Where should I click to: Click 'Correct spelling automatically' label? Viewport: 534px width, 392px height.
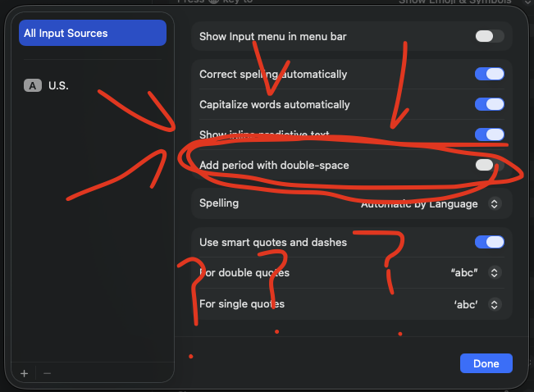tap(273, 75)
